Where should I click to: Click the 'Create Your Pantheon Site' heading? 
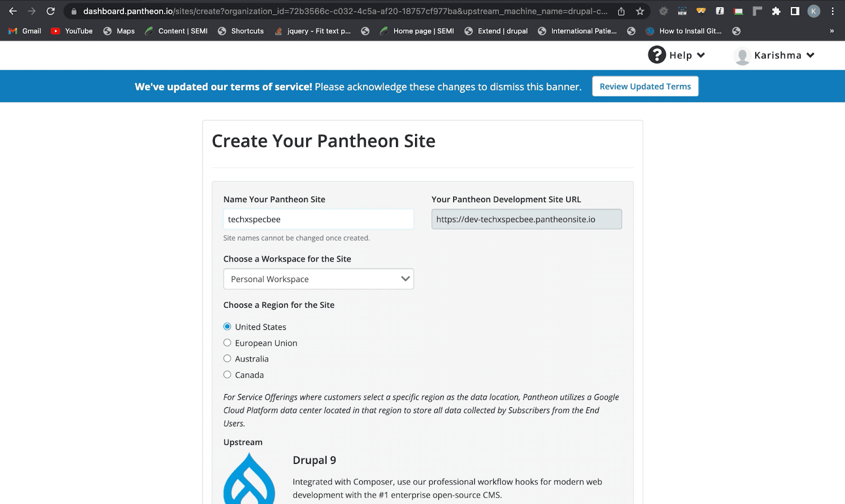tap(323, 141)
